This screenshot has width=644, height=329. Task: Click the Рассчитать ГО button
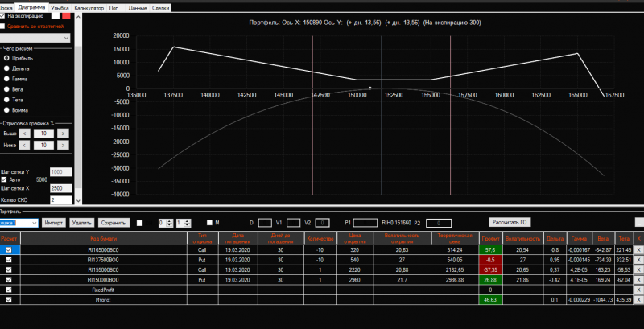[510, 222]
